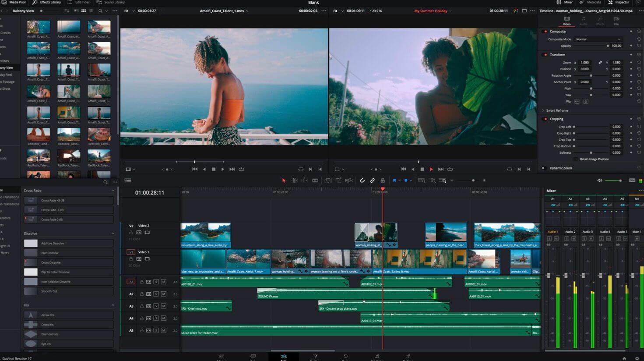Screen dimensions: 644x361
Task: Activate Full Extent Zoom for the timeline
Action: coord(422,180)
